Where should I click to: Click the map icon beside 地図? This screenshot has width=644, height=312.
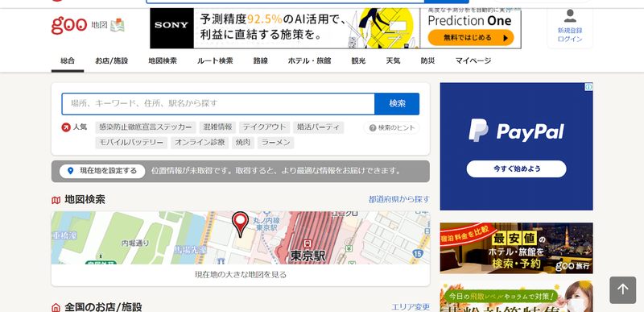(117, 26)
